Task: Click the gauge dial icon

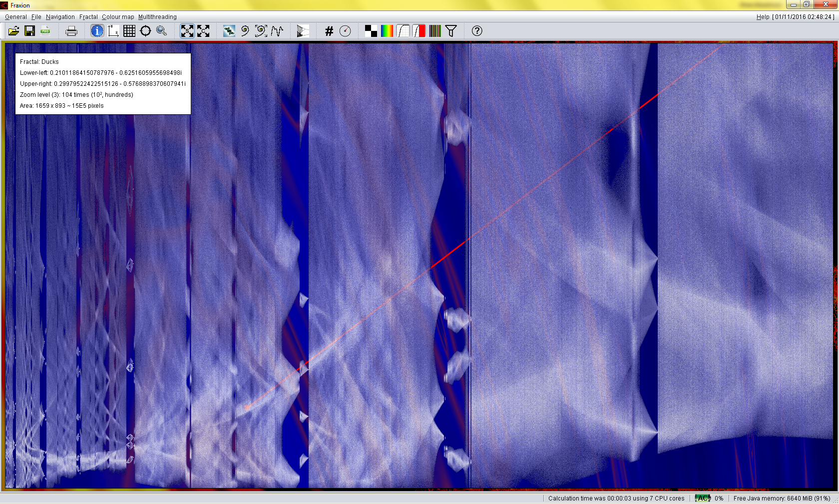Action: (345, 31)
